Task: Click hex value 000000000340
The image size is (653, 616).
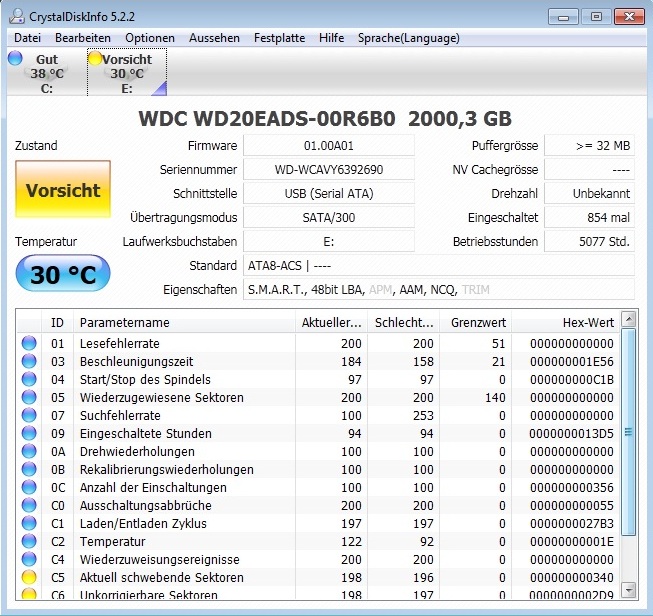Action: coord(571,578)
